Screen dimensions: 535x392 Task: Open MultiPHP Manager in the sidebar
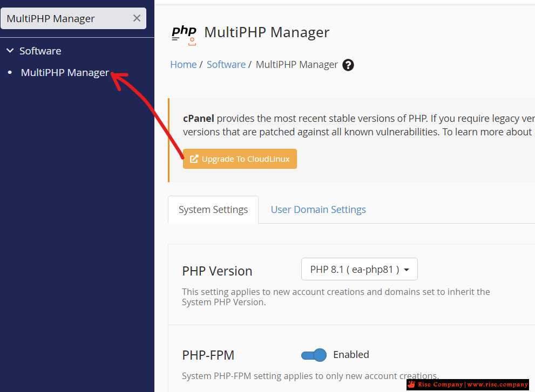pyautogui.click(x=65, y=73)
